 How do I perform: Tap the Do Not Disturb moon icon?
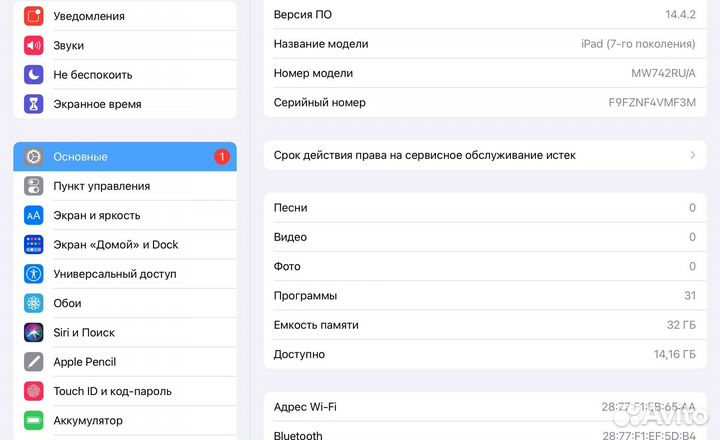[x=34, y=75]
